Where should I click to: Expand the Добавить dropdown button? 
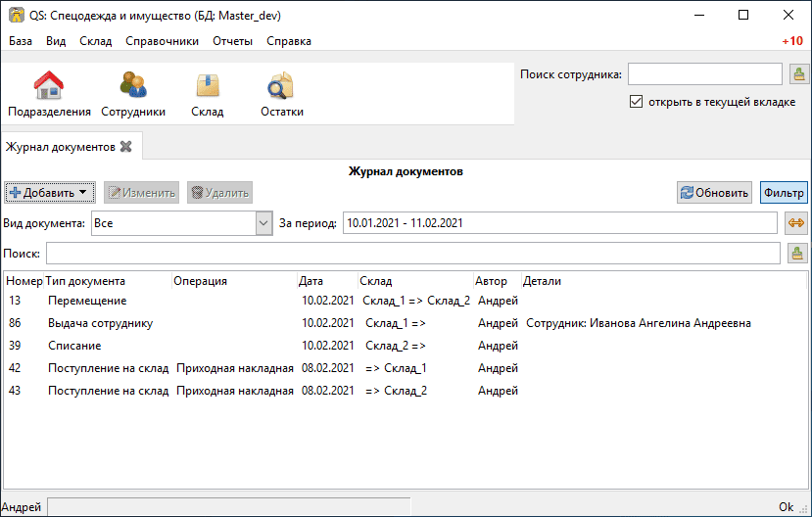[x=50, y=193]
